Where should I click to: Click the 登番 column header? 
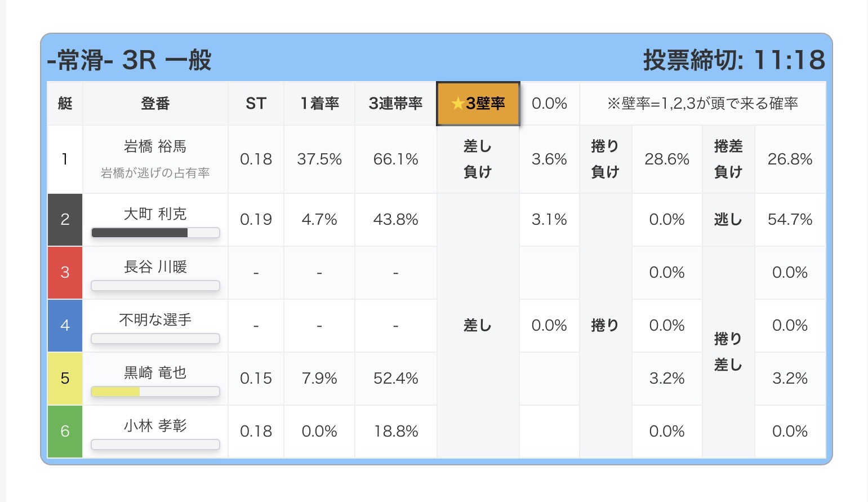[x=155, y=104]
